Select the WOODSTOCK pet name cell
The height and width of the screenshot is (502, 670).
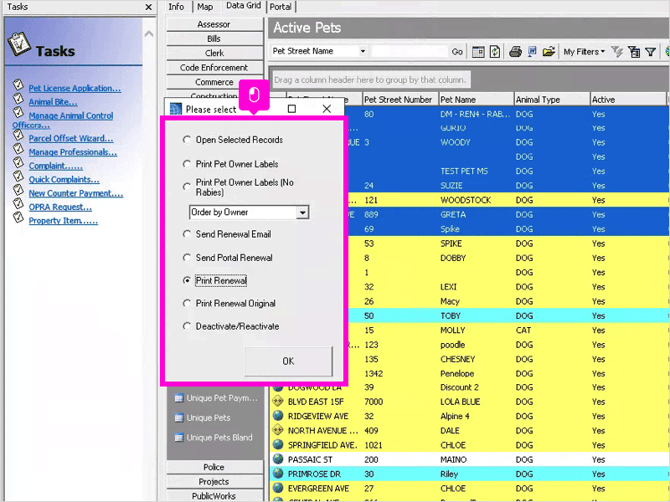pyautogui.click(x=476, y=200)
